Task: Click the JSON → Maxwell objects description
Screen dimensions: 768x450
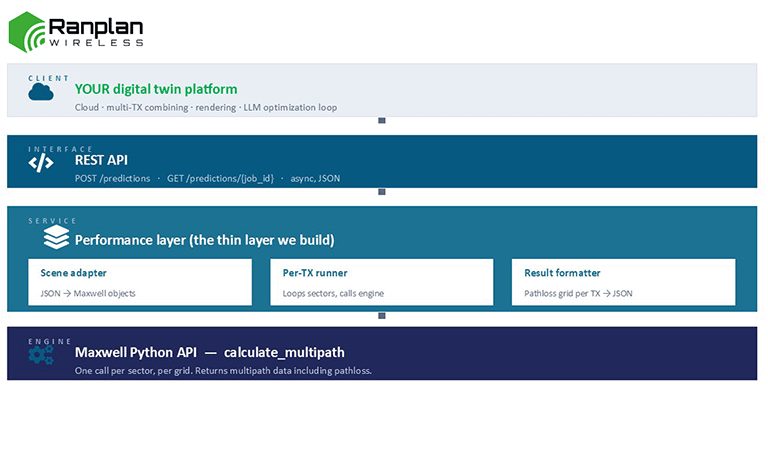Action: [88, 293]
